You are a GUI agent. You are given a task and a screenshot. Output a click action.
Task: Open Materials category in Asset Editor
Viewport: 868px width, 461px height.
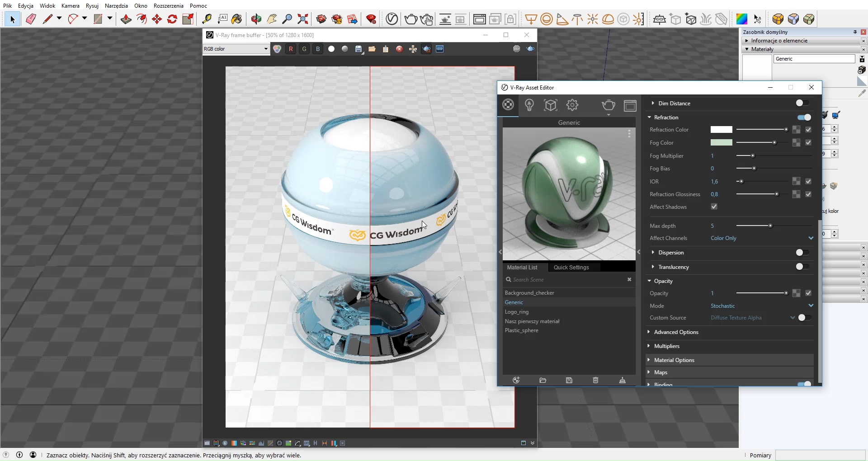coord(508,105)
